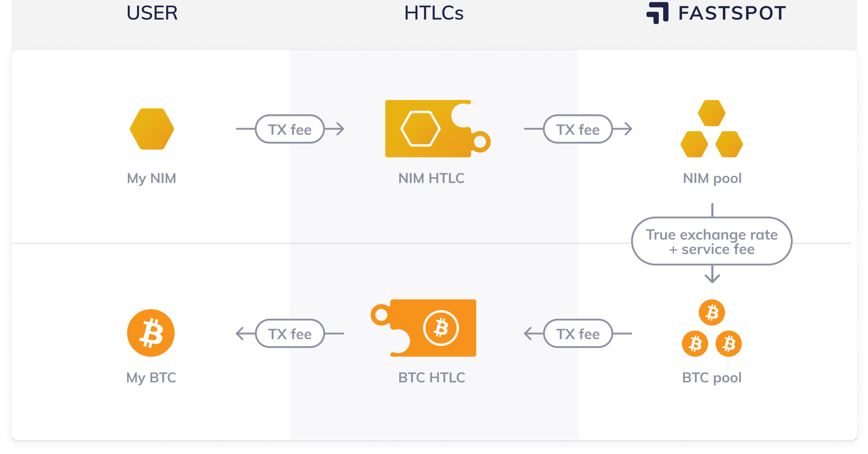868x454 pixels.
Task: Click the TX fee pill between BTC HTLC and My BTC
Action: pyautogui.click(x=290, y=334)
